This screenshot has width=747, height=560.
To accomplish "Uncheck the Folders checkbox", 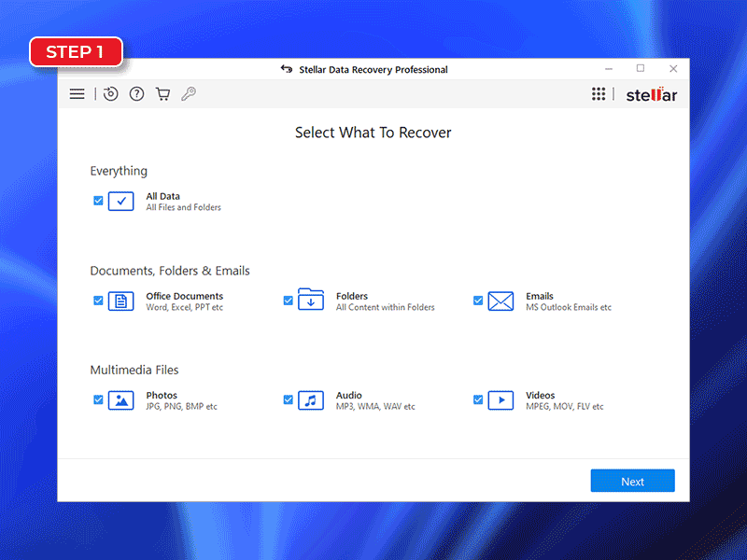I will click(x=288, y=301).
